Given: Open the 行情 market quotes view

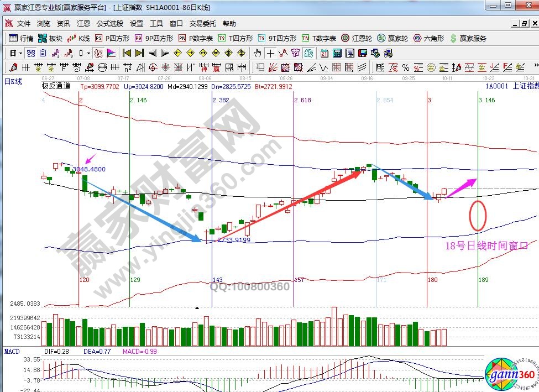Looking at the screenshot, I should tap(21, 39).
